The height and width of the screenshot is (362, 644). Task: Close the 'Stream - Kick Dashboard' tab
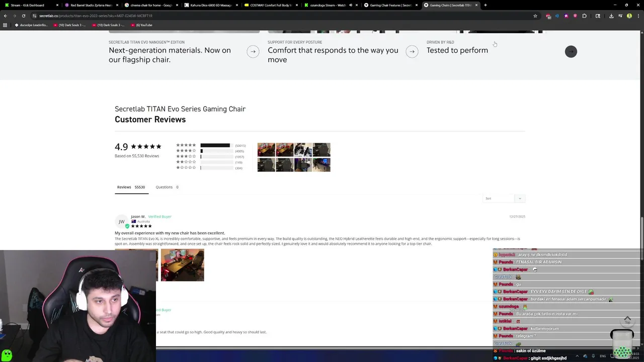[x=57, y=5]
